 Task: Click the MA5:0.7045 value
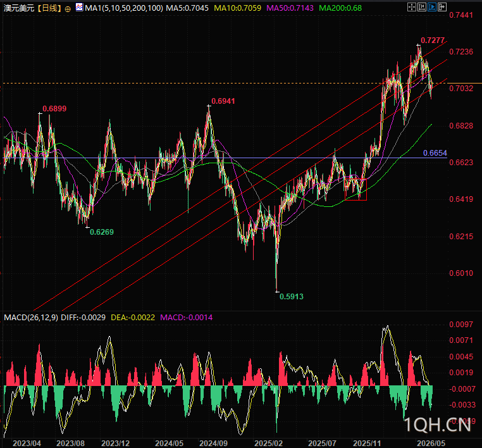[187, 8]
